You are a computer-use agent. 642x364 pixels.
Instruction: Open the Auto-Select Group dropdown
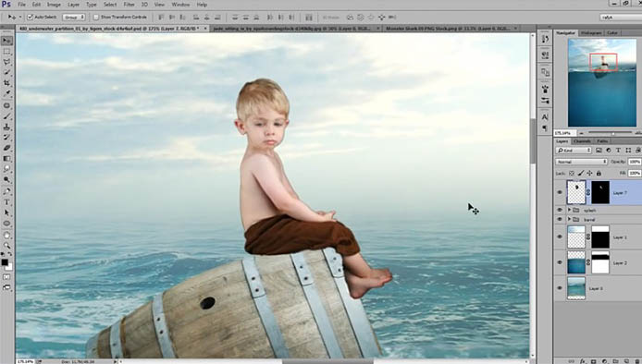point(74,18)
